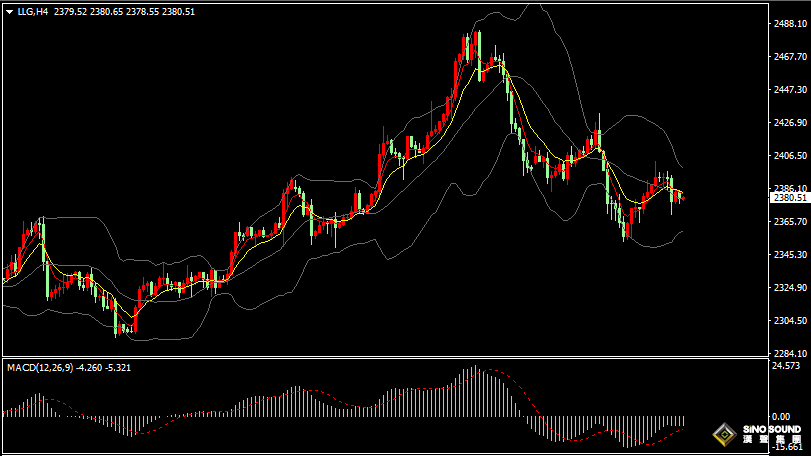Viewport: 811px width, 456px height.
Task: Click the 2488.10 price axis label
Action: pos(789,23)
